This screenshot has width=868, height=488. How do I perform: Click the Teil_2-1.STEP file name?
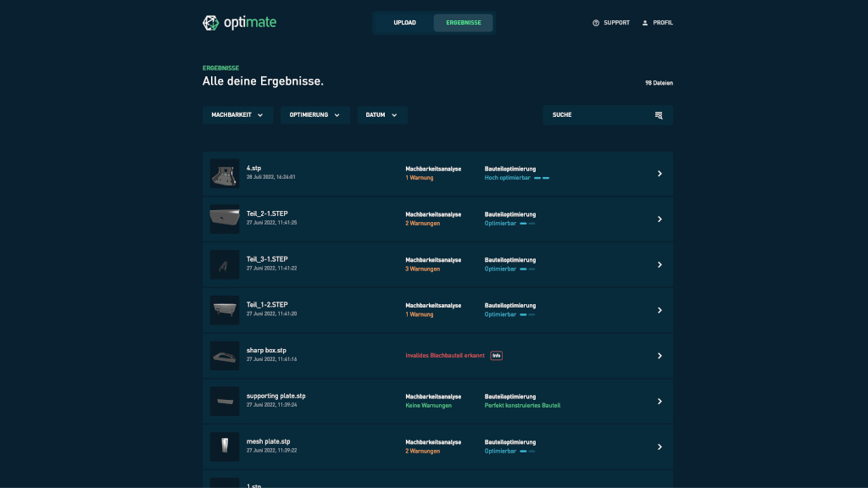(x=267, y=213)
